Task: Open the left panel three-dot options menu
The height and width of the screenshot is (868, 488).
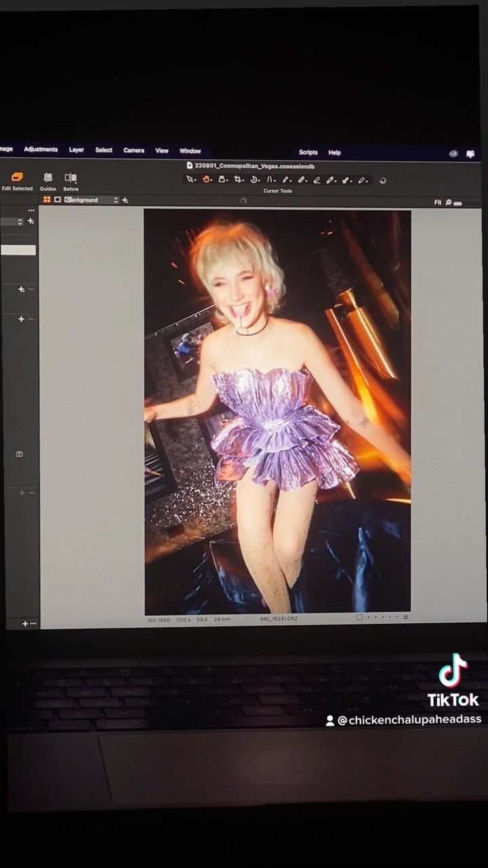Action: click(x=31, y=211)
